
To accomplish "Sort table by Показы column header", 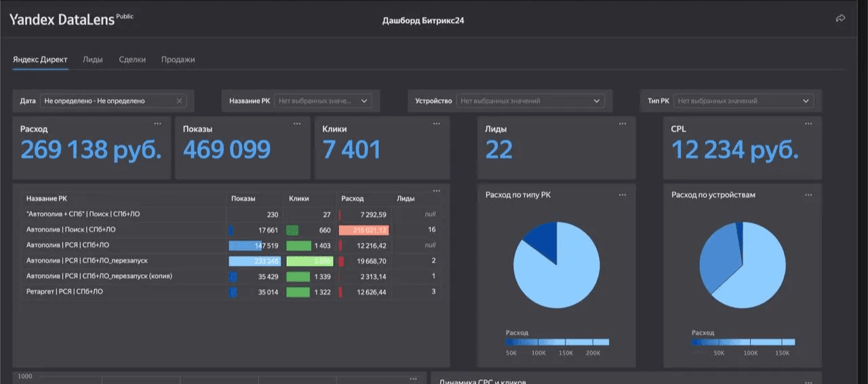I will coord(243,199).
